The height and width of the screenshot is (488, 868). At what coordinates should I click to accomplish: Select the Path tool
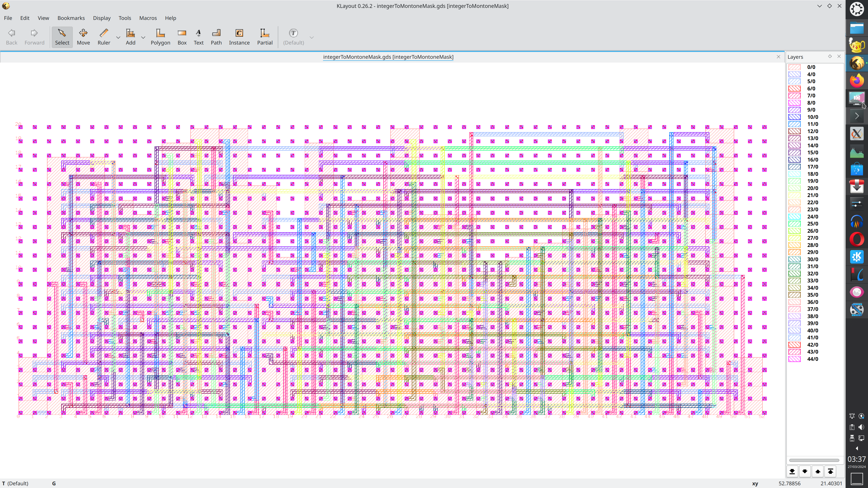click(216, 37)
